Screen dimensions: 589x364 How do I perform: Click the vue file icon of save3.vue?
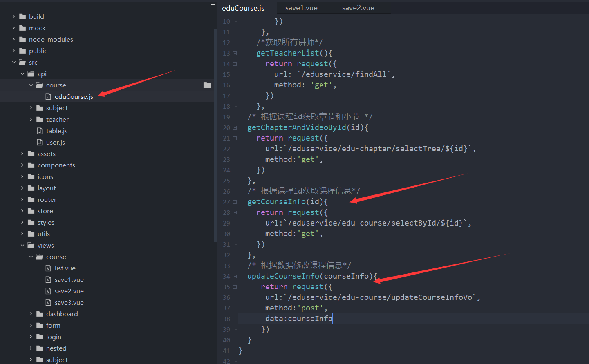[x=48, y=303]
